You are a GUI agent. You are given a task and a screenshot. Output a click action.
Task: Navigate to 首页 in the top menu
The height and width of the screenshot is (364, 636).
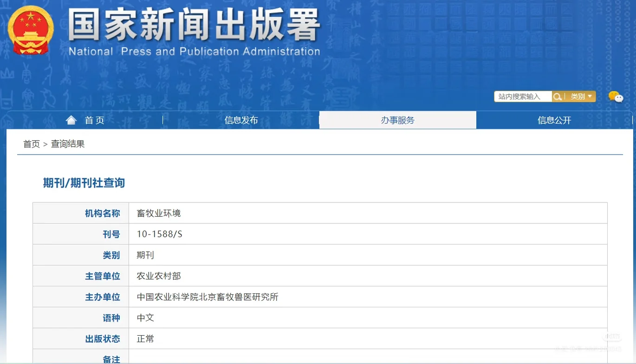point(94,120)
